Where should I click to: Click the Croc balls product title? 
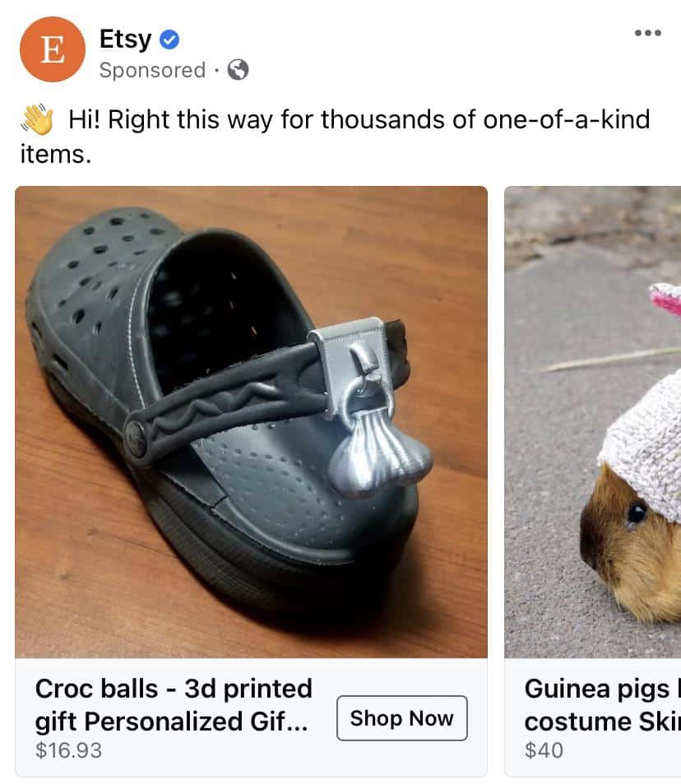(174, 705)
